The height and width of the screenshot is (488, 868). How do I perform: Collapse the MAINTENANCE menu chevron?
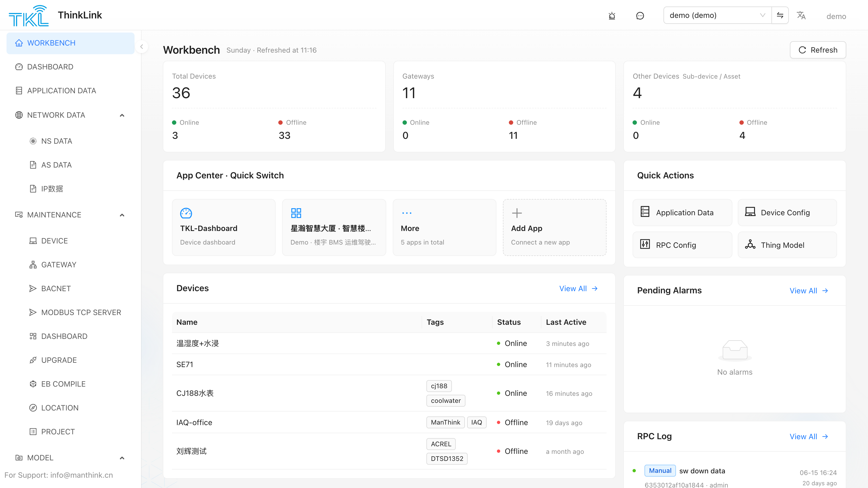[x=122, y=215]
